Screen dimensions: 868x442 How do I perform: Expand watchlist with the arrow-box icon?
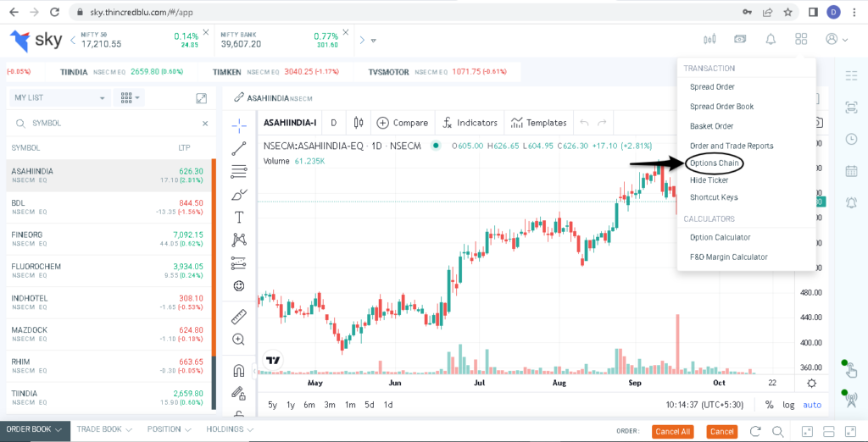point(202,98)
